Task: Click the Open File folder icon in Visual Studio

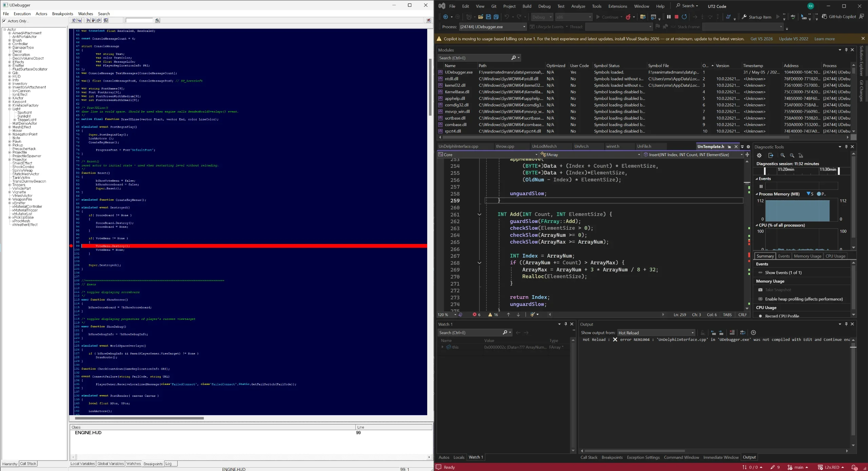Action: pyautogui.click(x=480, y=17)
